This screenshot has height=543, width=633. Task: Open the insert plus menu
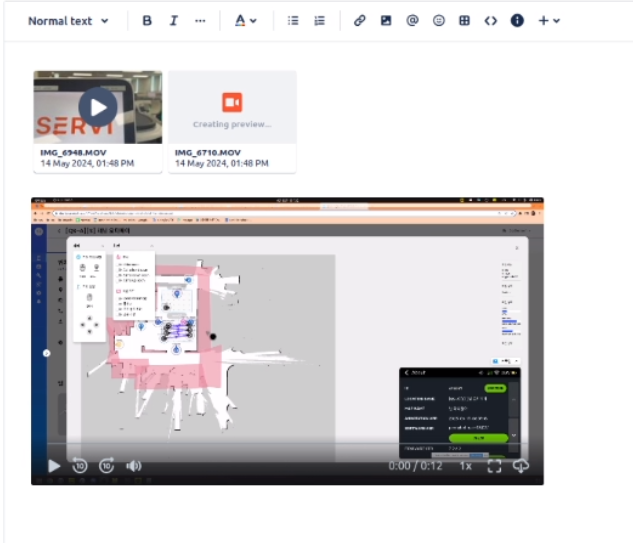pos(549,21)
